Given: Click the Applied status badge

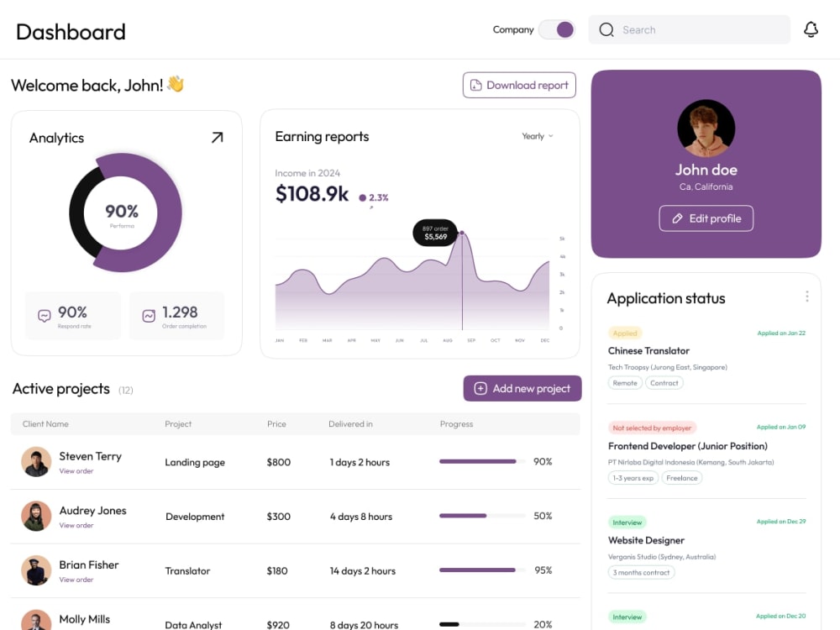Looking at the screenshot, I should click(625, 333).
